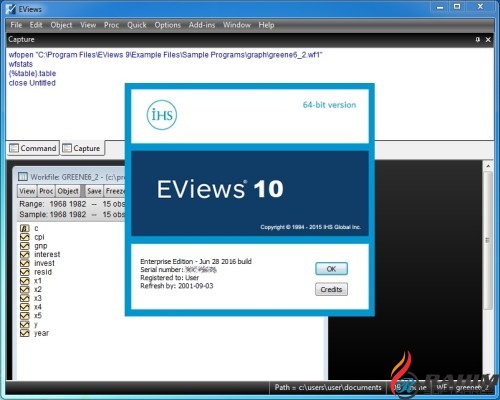Select the resid series icon
This screenshot has width=500, height=400.
25,272
